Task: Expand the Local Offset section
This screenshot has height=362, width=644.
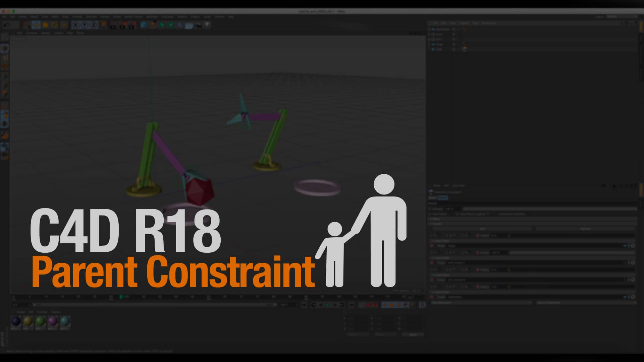Action: point(432,241)
